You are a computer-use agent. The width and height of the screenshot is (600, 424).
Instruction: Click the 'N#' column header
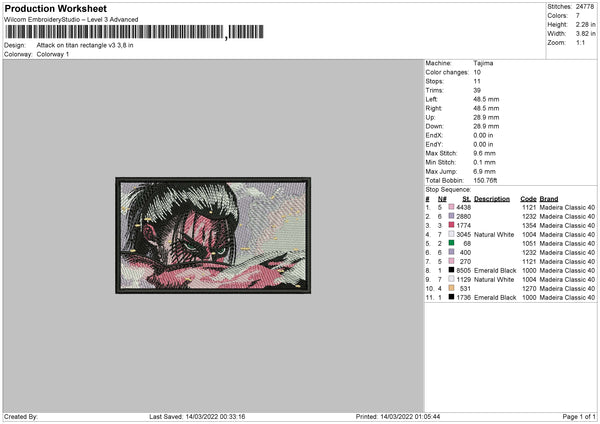point(442,199)
